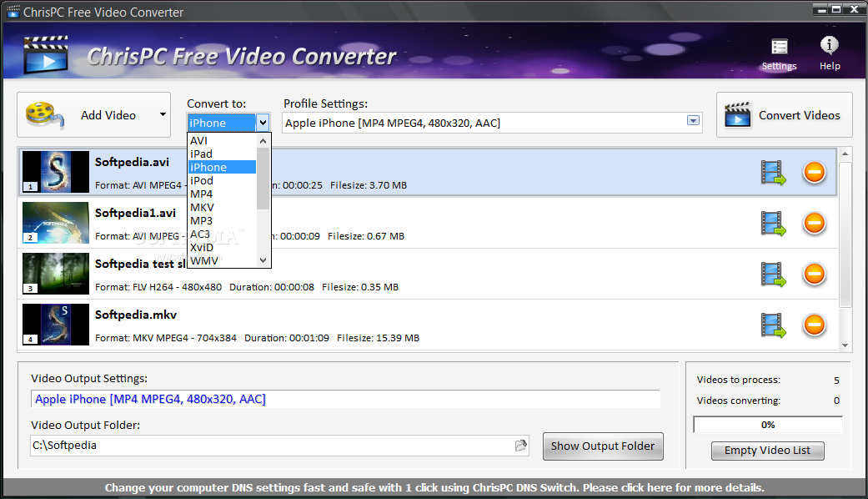
Task: Pick AC3 in format list
Action: [222, 234]
